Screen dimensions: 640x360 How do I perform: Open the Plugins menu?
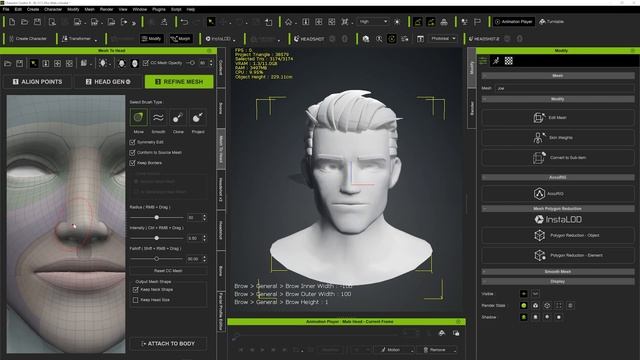[x=158, y=9]
